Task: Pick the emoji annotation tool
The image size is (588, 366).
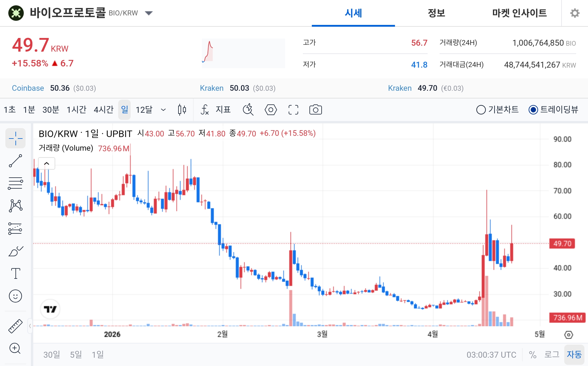Action: [x=15, y=296]
